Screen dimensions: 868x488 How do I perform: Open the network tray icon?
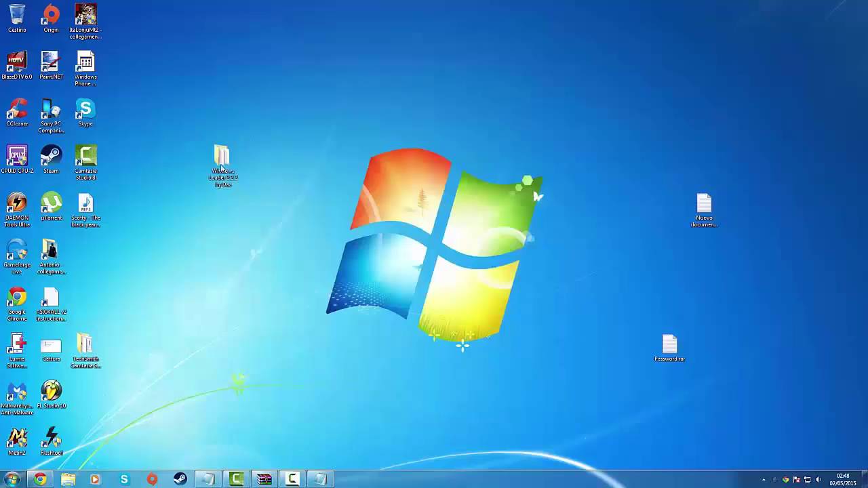coord(807,480)
